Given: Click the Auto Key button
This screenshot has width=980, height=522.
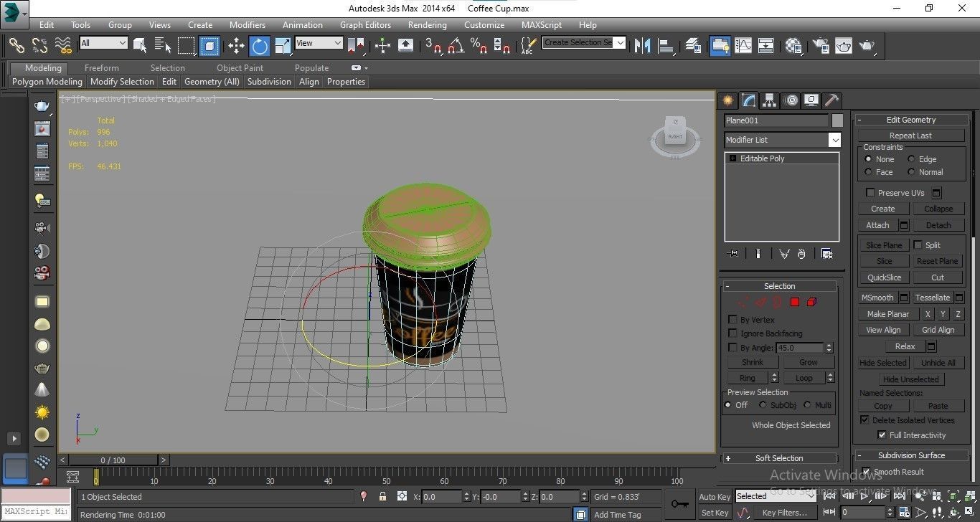Looking at the screenshot, I should (715, 497).
